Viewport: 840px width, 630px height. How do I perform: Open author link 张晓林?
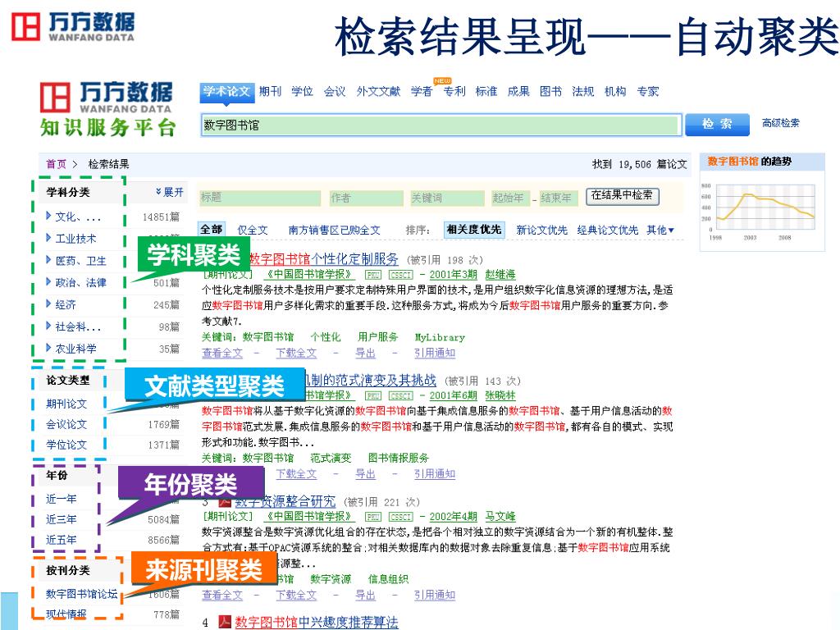coord(500,396)
